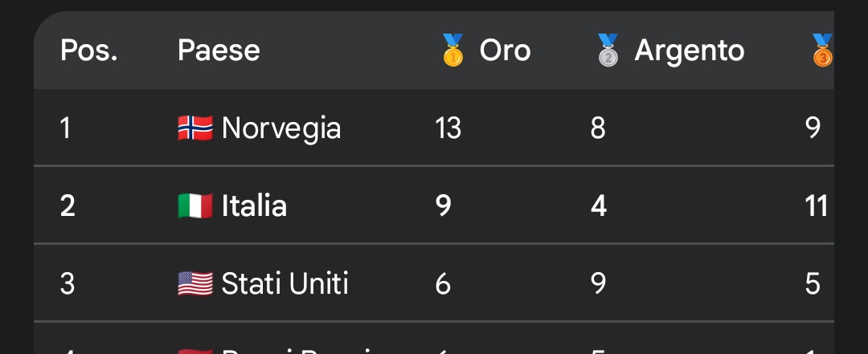Viewport: 868px width, 354px height.
Task: Click the United States flag icon
Action: coord(195,283)
